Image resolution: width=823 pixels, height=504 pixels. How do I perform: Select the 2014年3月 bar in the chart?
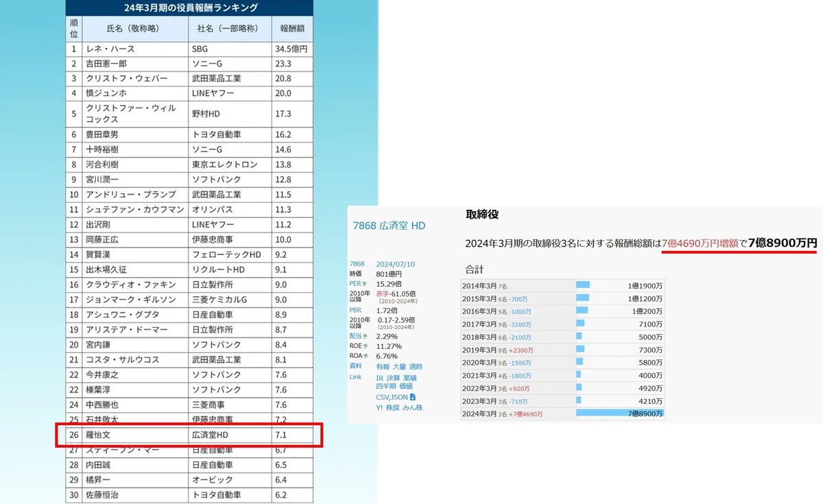(583, 285)
